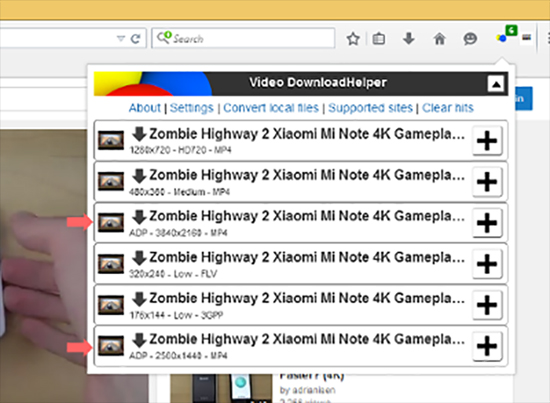Click inside the browser Search field
The width and height of the screenshot is (550, 403).
click(x=243, y=38)
